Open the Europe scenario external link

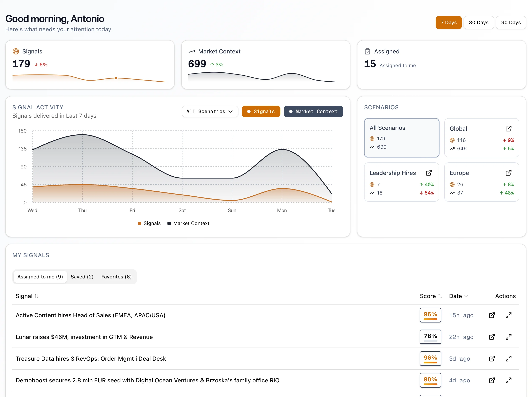click(x=509, y=173)
